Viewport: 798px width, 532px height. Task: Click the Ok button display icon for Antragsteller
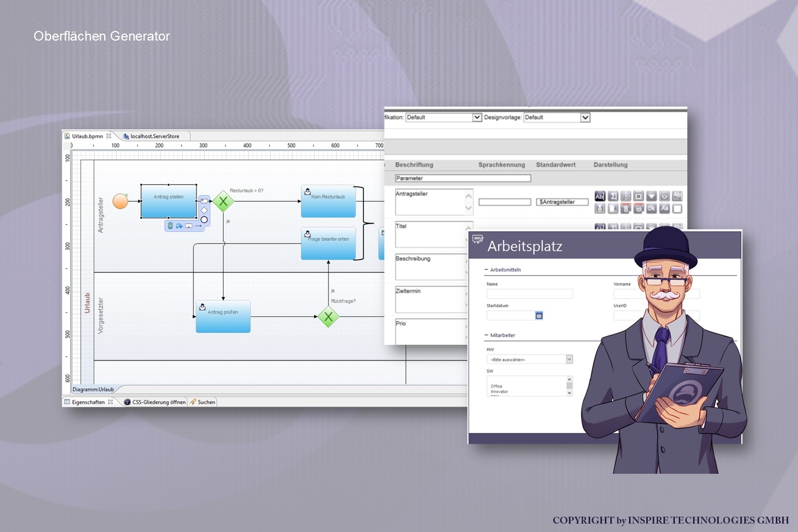[652, 208]
